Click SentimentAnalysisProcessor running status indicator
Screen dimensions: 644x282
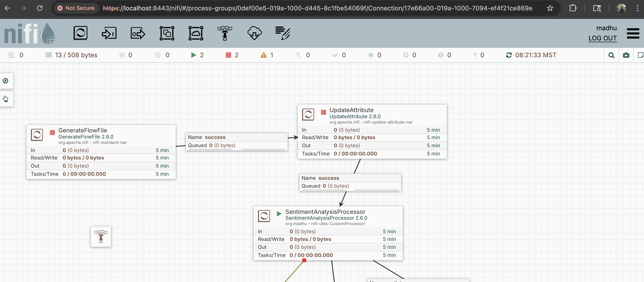[279, 214]
